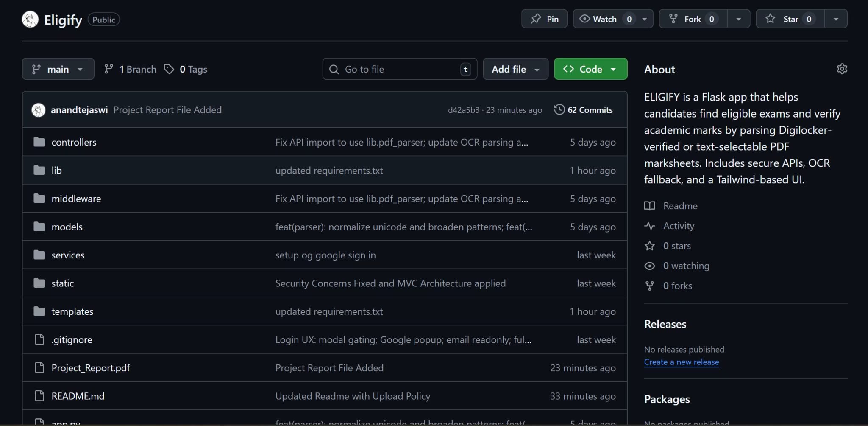Open commit 'Login UX: modal gating' for .gitignore
Screen dimensions: 868x426
403,340
